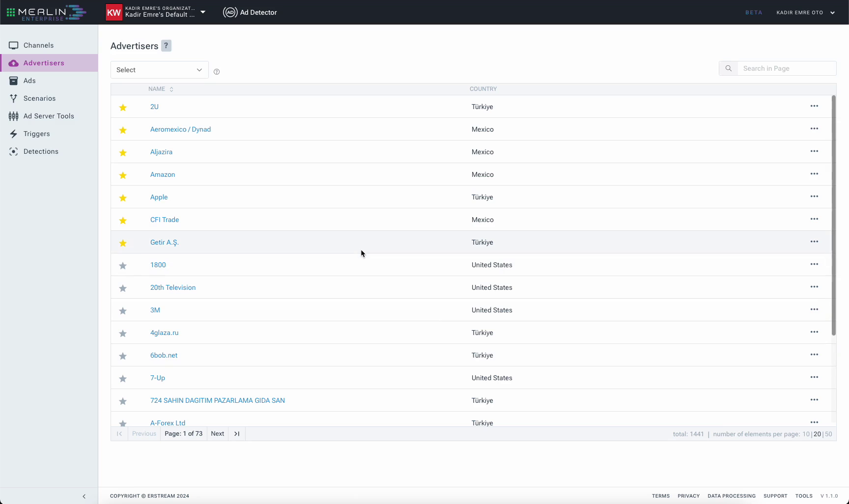Favorite the 20th Television star

pyautogui.click(x=123, y=288)
